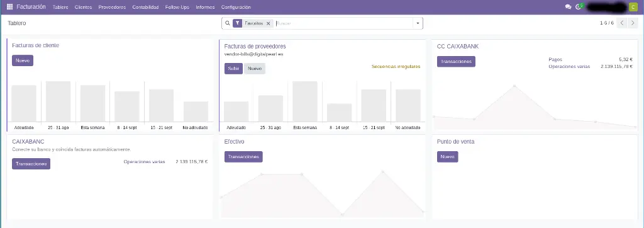
Task: Click Nuevo in Facturas de cliente
Action: pos(23,60)
